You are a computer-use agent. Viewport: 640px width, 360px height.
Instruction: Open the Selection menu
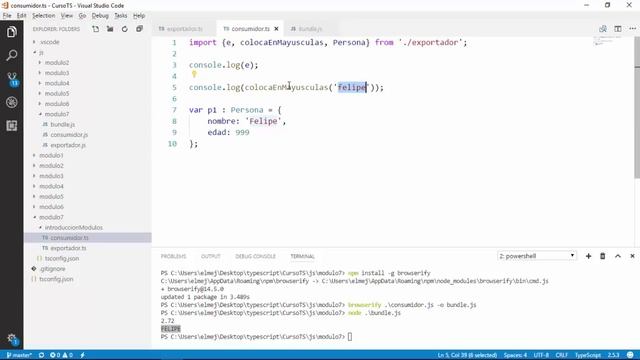click(43, 16)
